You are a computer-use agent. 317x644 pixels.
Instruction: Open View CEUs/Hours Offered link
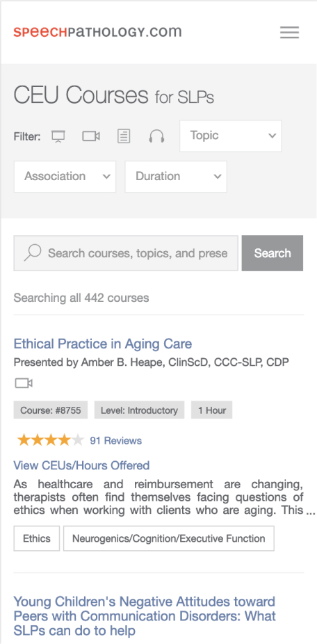(81, 465)
